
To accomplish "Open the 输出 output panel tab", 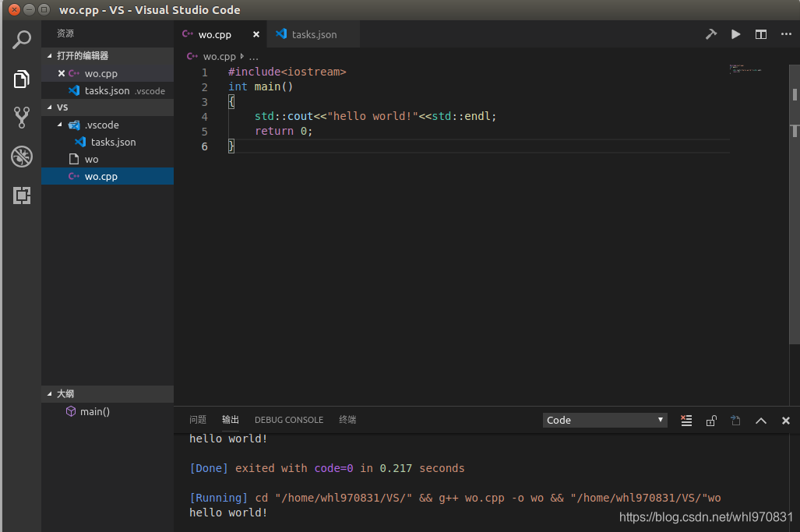I will (231, 420).
